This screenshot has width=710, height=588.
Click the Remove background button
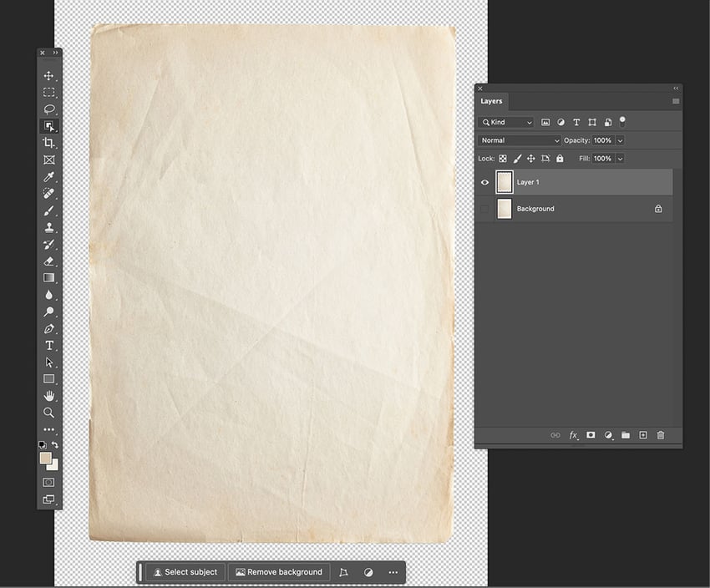pyautogui.click(x=279, y=572)
